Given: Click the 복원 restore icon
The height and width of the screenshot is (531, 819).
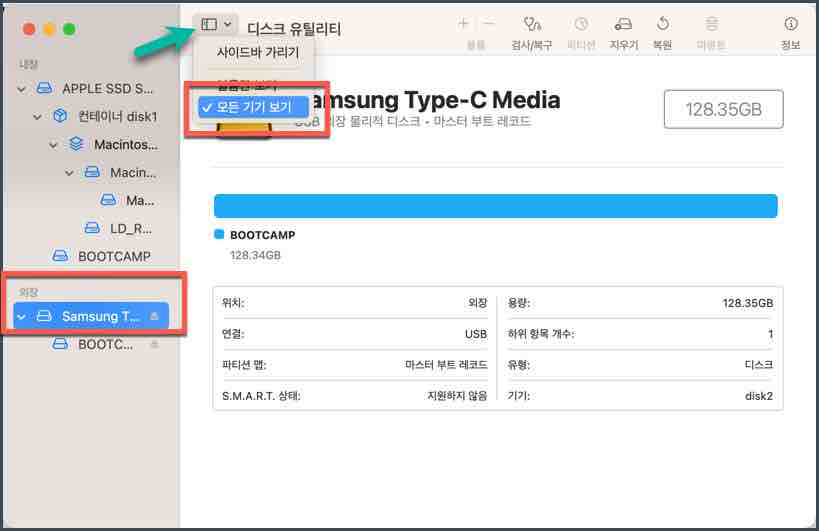Looking at the screenshot, I should click(x=662, y=24).
